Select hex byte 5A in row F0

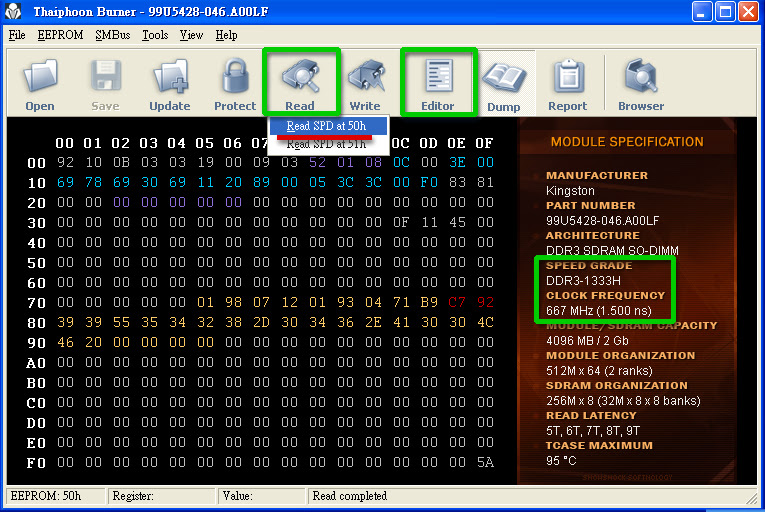[485, 462]
